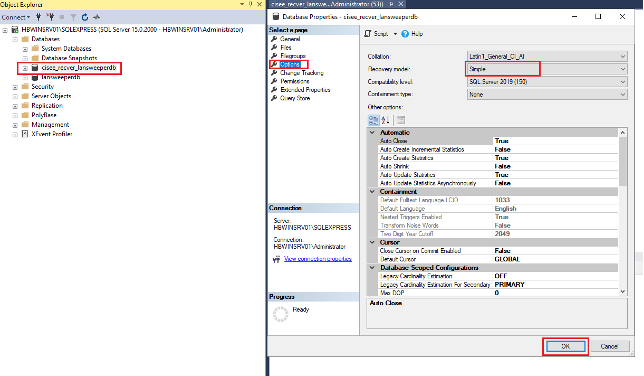644x376 pixels.
Task: Expand the Database Snapshots folder
Action: click(x=25, y=58)
